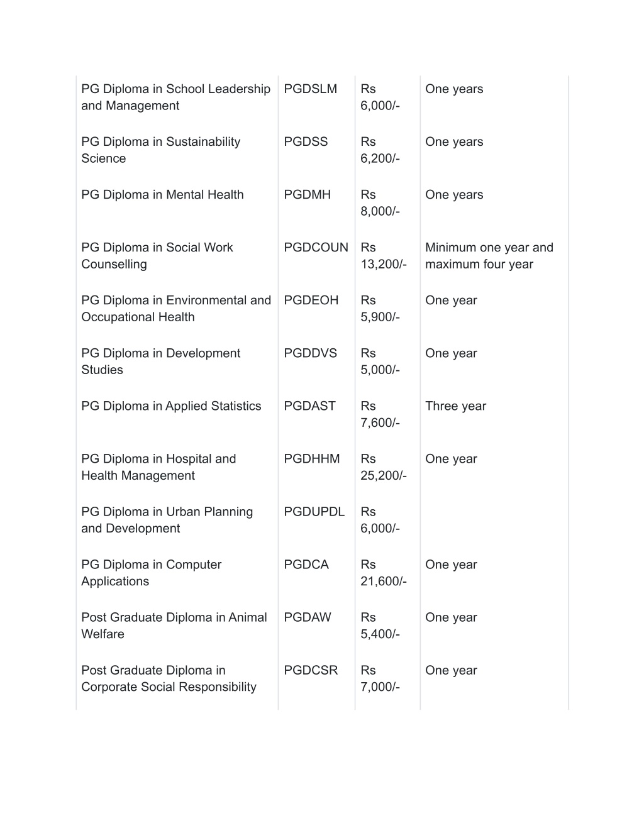Select PG Diploma in Mental Health row
Image resolution: width=644 pixels, height=833 pixels.
[322, 203]
